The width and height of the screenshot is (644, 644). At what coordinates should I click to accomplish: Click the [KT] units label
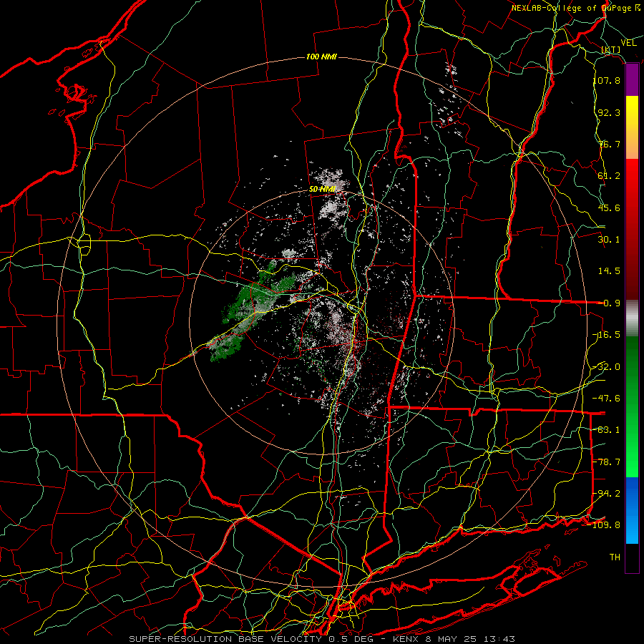pos(611,50)
